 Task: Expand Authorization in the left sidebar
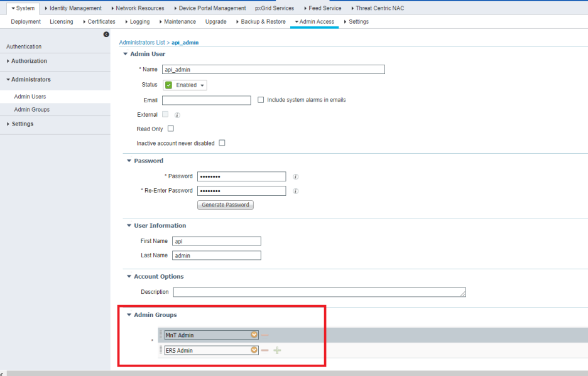(x=30, y=61)
